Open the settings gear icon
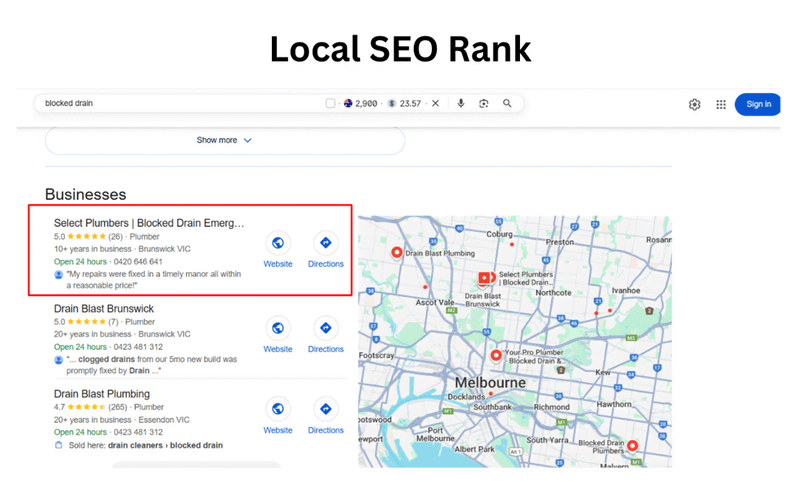The width and height of the screenshot is (800, 481). click(694, 104)
